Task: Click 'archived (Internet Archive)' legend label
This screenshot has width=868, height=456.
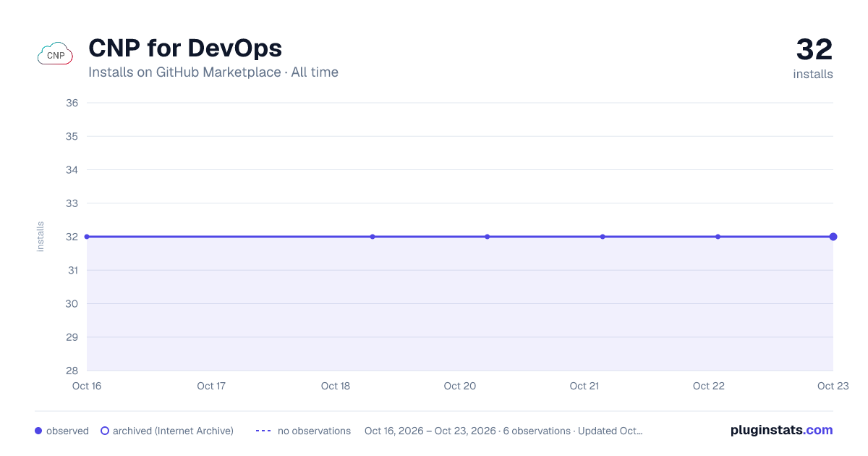Action: [x=173, y=431]
